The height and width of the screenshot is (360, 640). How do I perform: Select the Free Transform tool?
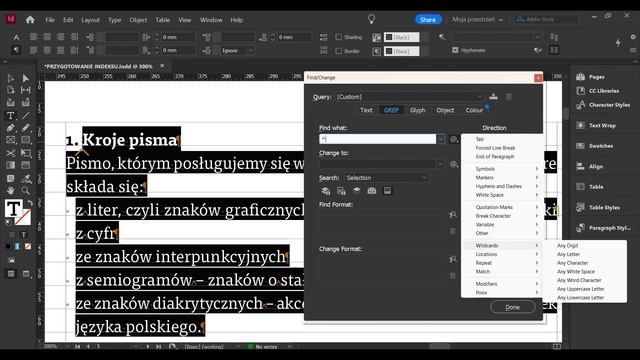25,153
